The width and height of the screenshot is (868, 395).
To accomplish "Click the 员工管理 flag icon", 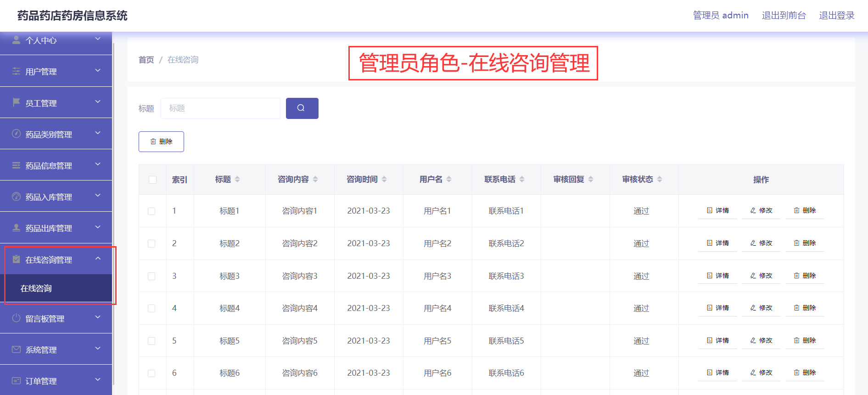I will [x=16, y=102].
